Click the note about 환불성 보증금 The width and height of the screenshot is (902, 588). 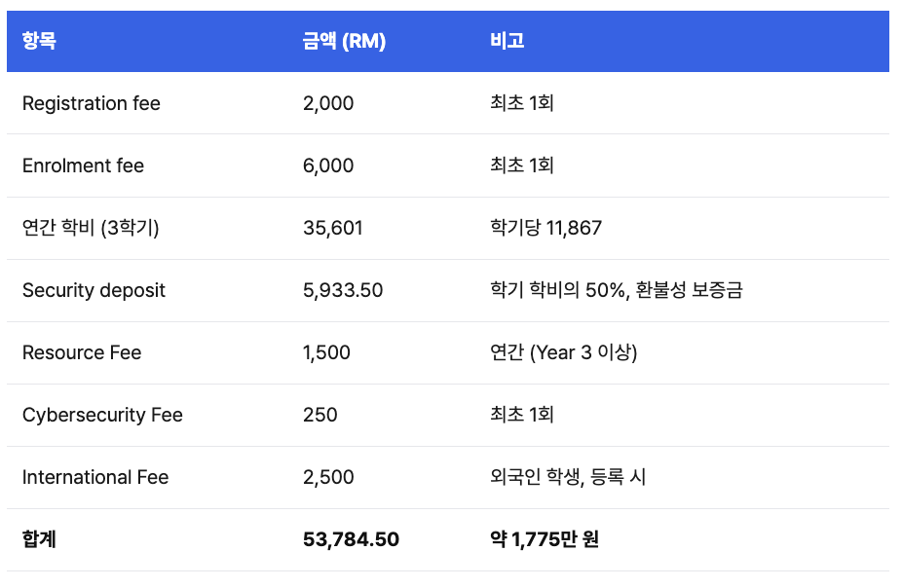617,290
